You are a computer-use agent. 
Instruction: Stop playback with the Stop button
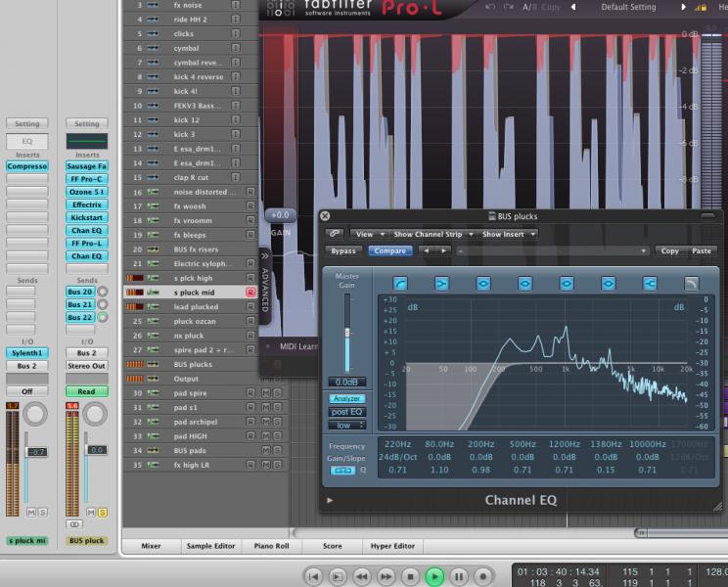point(410,577)
